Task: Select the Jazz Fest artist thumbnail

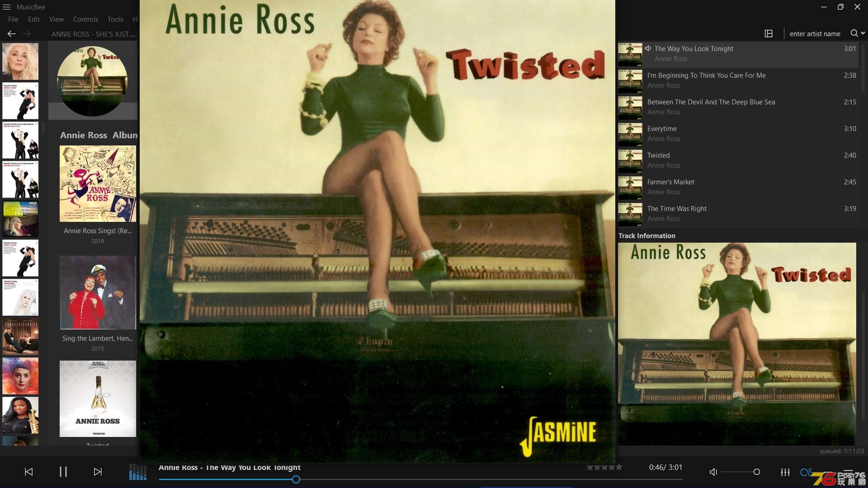Action: (20, 219)
